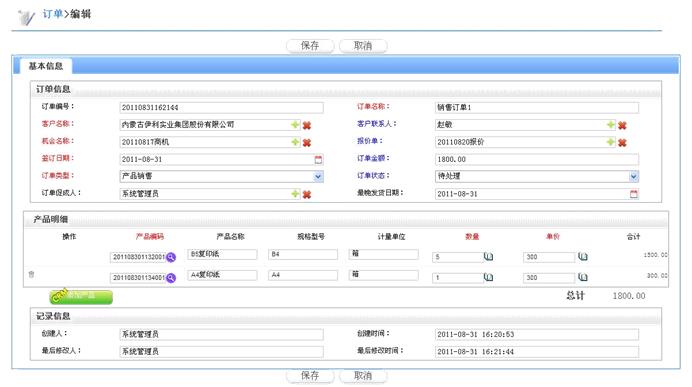Clear 客户名称 with the red X icon
The width and height of the screenshot is (692, 387).
point(307,125)
